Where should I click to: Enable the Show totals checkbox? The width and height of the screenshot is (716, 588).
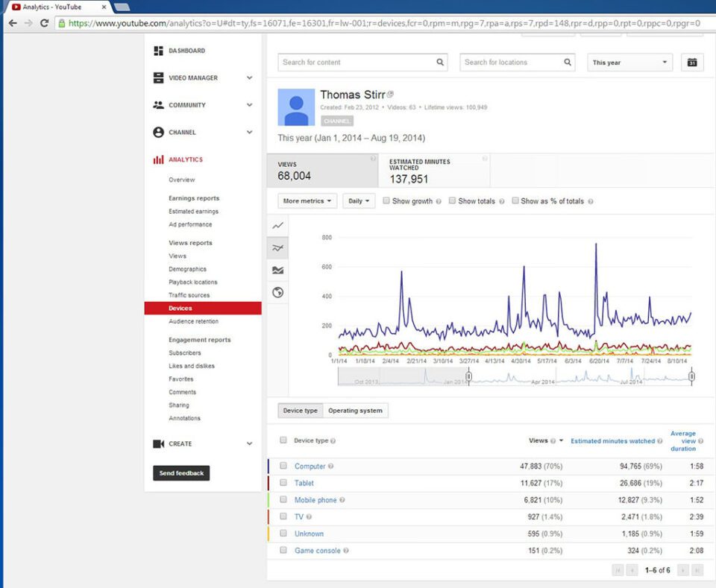(x=452, y=200)
